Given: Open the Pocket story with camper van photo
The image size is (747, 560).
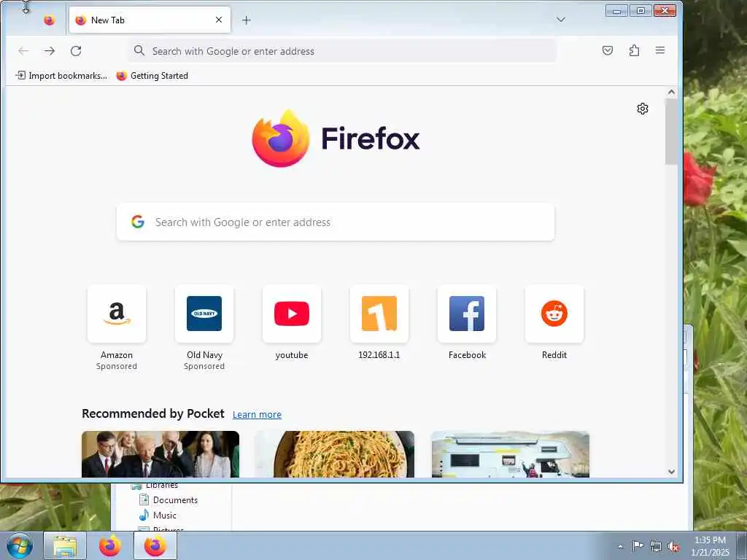Looking at the screenshot, I should click(x=510, y=454).
